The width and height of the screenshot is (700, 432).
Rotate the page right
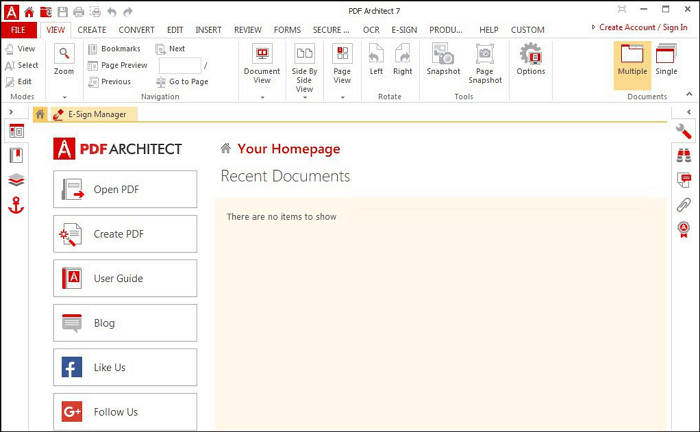pos(402,60)
